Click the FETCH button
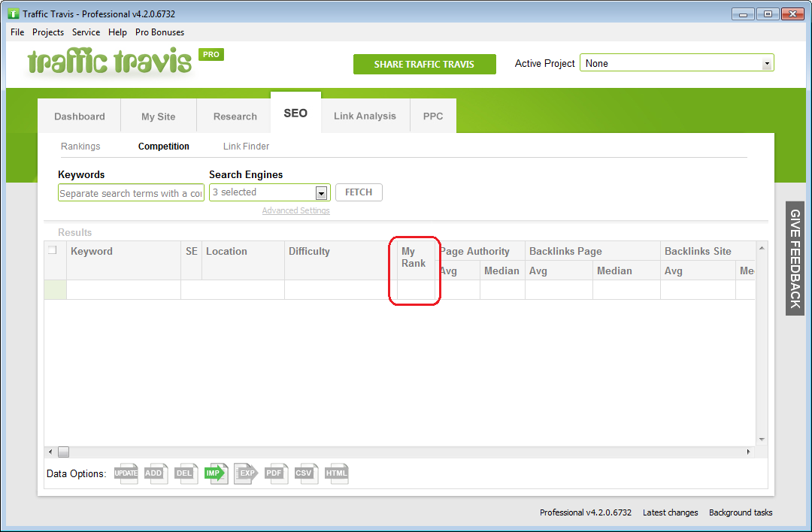This screenshot has height=532, width=812. 359,192
